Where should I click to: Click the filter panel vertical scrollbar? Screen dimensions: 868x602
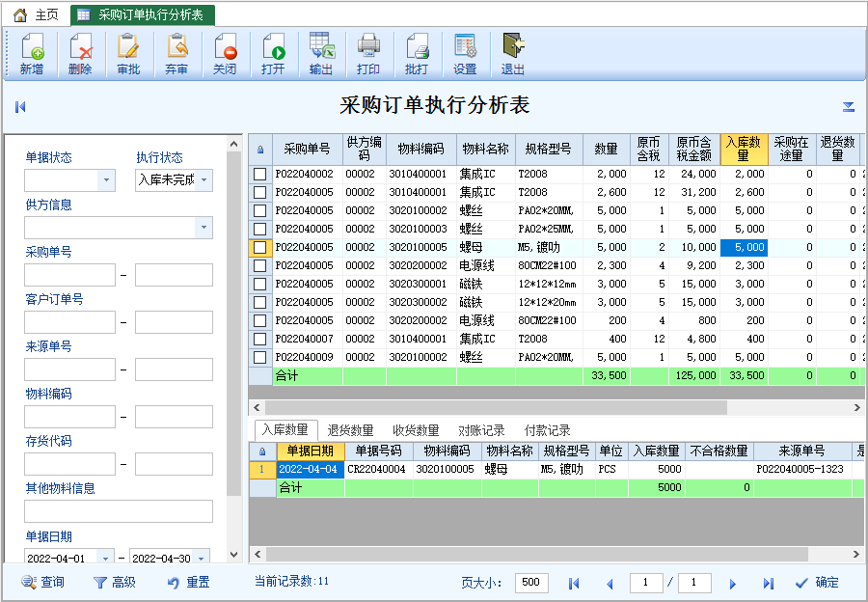click(233, 324)
